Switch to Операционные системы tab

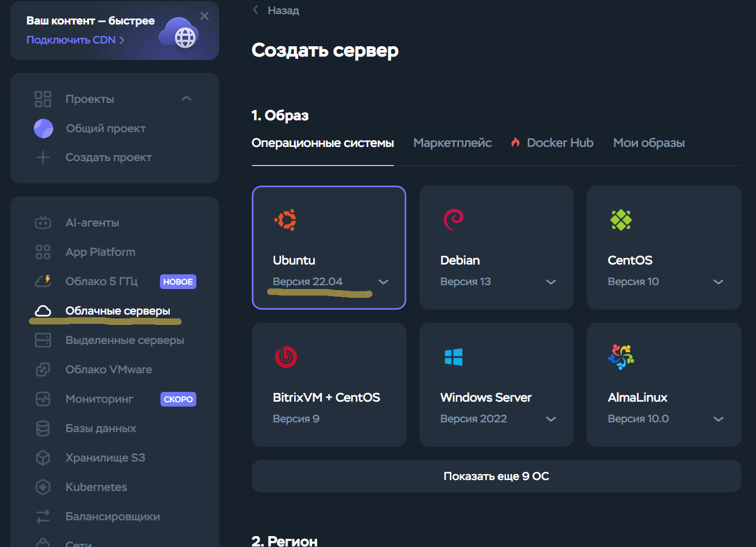323,143
